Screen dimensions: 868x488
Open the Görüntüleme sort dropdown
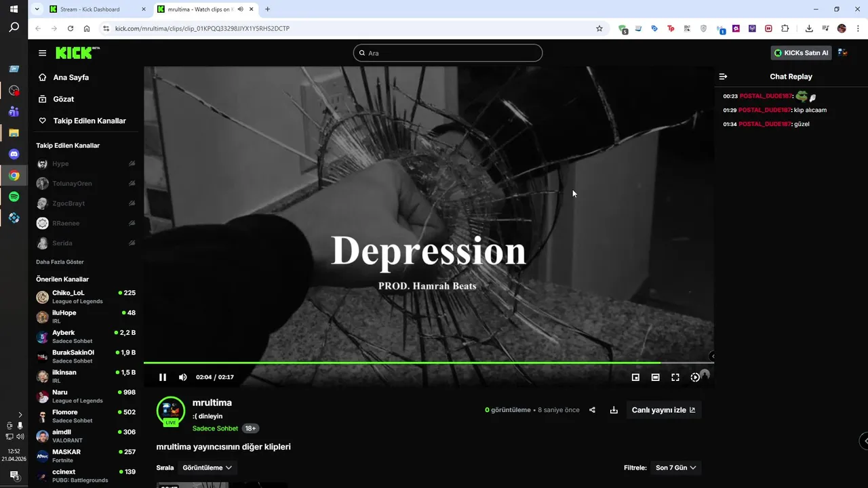pyautogui.click(x=208, y=468)
